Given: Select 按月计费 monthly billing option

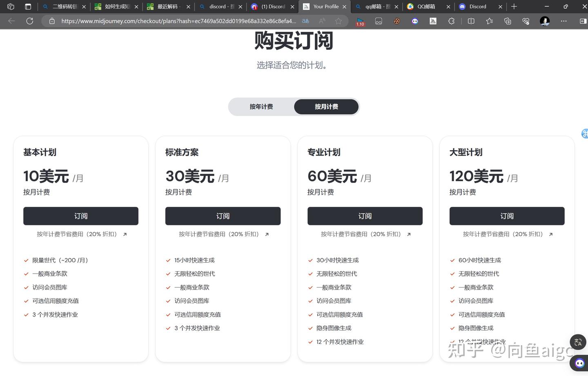Looking at the screenshot, I should click(326, 107).
